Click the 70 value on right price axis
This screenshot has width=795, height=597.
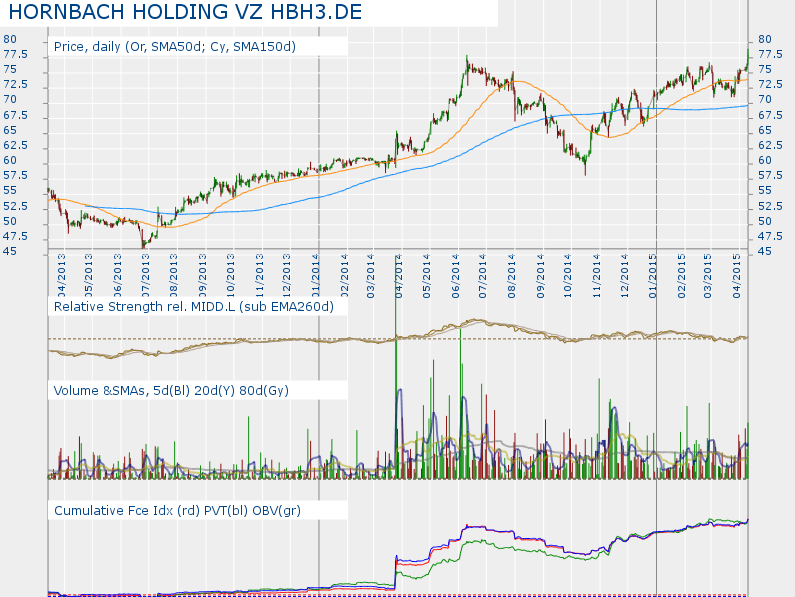pyautogui.click(x=765, y=100)
